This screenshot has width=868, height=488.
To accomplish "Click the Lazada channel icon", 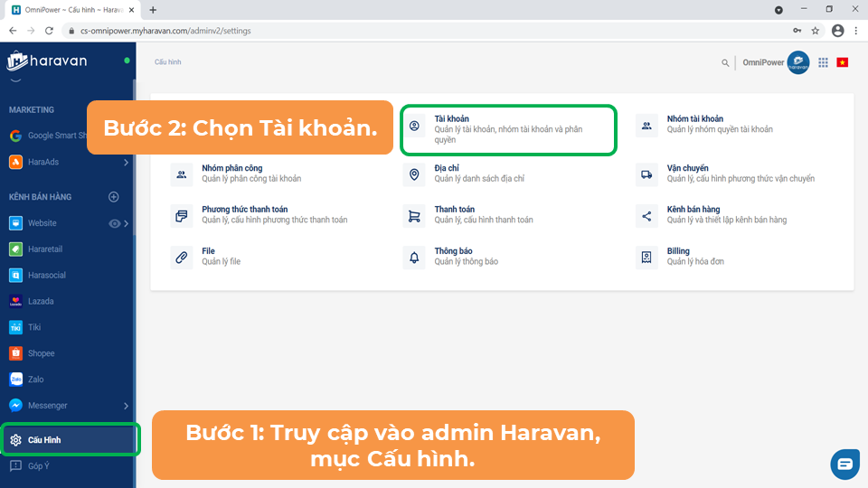I will coord(15,301).
